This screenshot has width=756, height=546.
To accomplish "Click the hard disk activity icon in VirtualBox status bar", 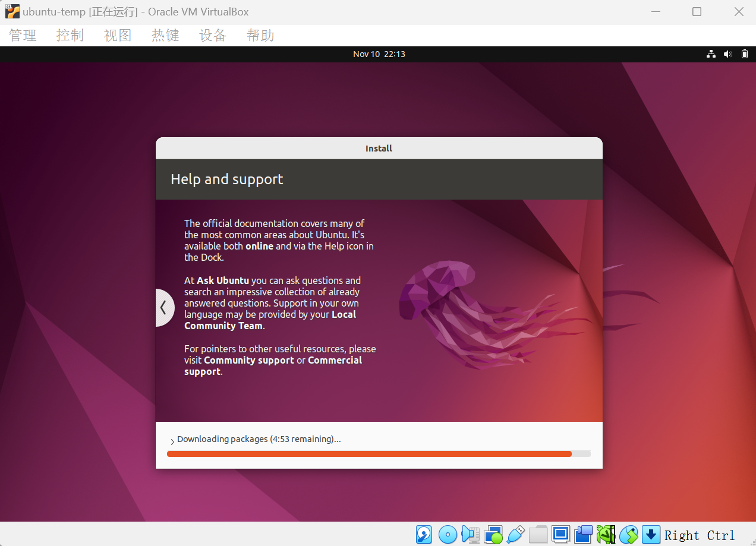I will coord(424,534).
